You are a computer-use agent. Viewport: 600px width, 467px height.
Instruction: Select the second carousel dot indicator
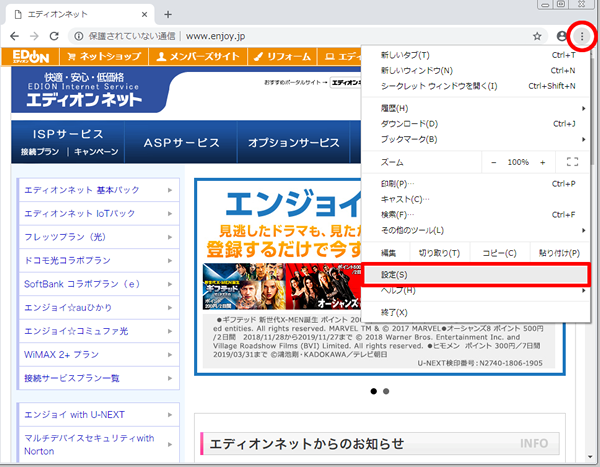[386, 391]
